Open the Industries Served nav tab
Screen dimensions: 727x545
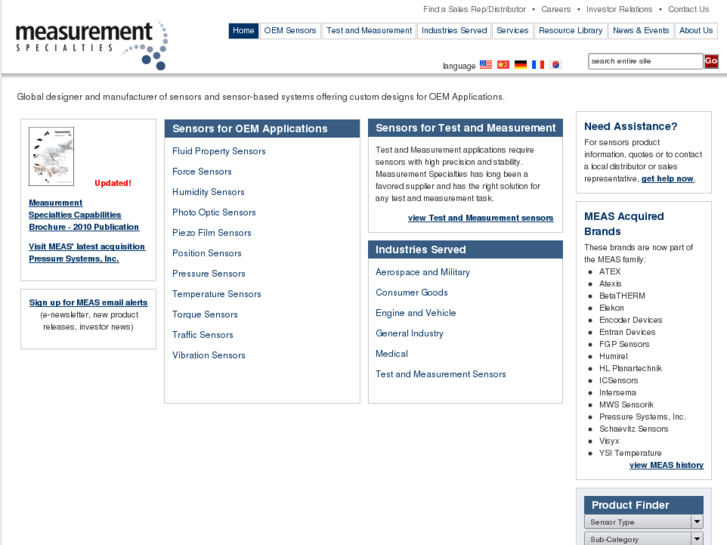(454, 31)
